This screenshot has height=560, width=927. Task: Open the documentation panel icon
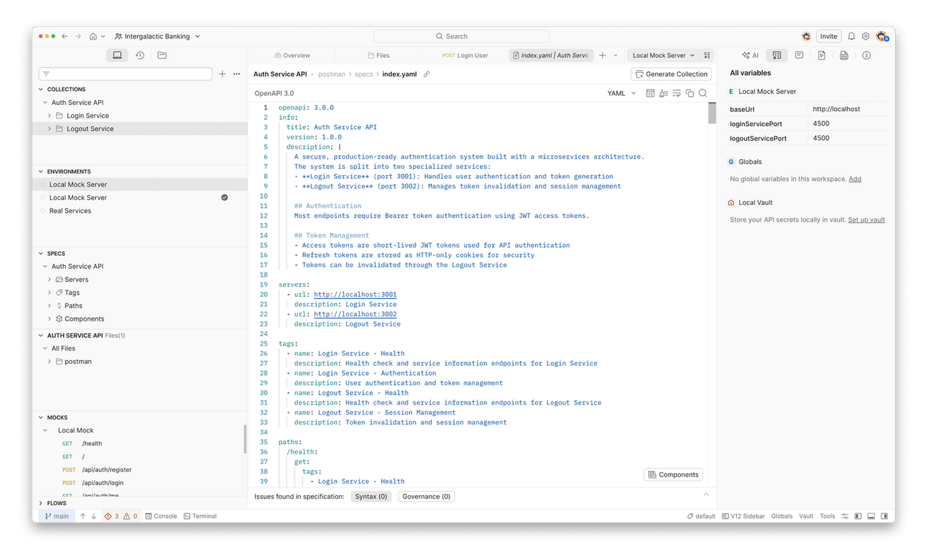[821, 55]
